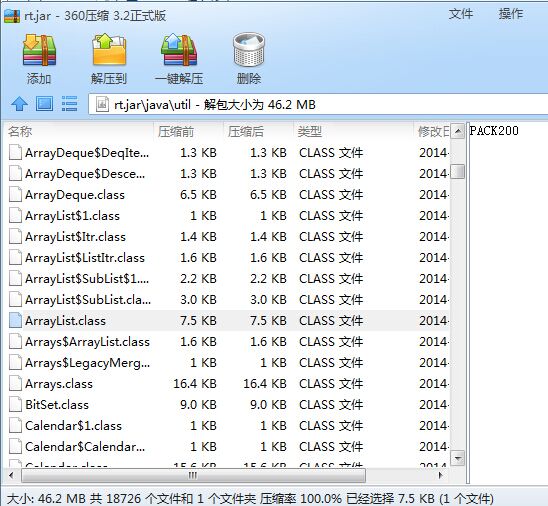Go up one folder with blue arrow
Viewport: 548px width, 506px height.
tap(20, 104)
